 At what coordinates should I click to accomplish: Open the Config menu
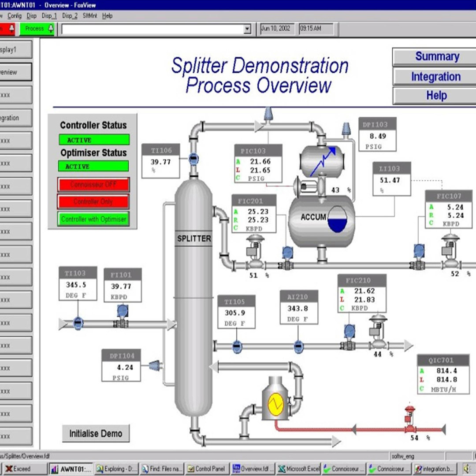coord(15,16)
